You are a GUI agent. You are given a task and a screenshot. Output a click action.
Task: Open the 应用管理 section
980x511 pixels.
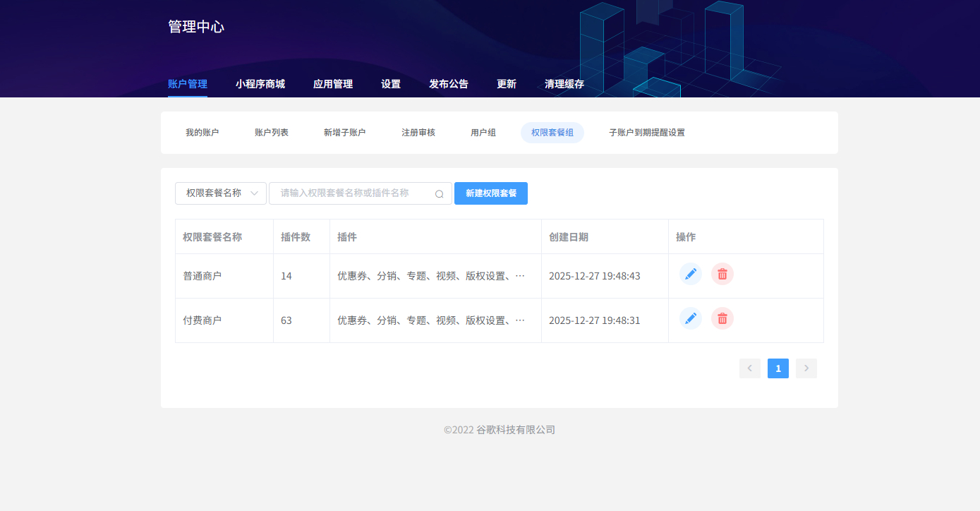pyautogui.click(x=332, y=83)
